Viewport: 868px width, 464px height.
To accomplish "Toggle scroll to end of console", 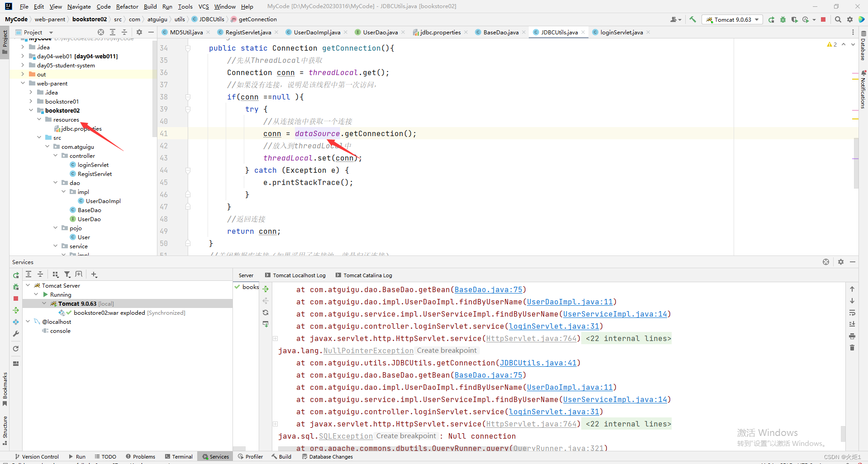I will pos(852,324).
